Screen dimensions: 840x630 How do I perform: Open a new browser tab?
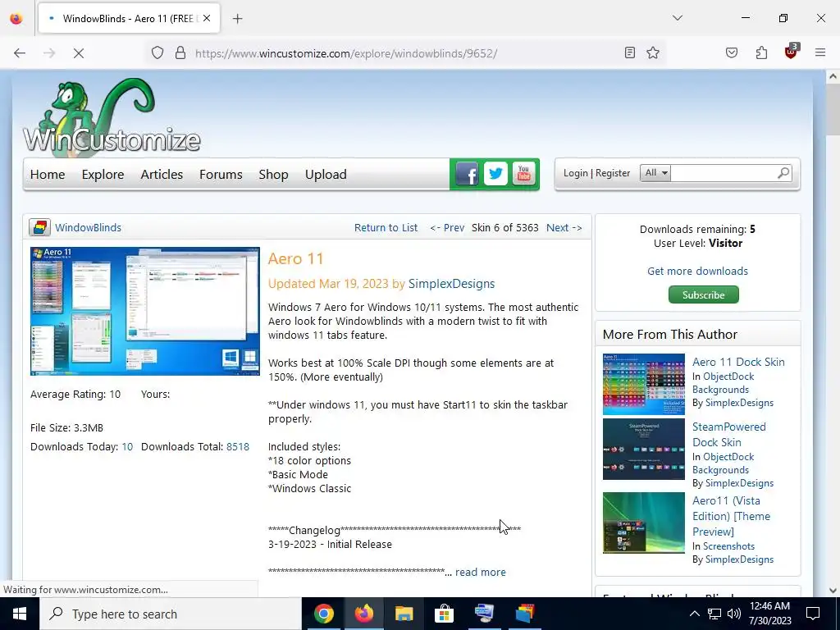click(238, 19)
